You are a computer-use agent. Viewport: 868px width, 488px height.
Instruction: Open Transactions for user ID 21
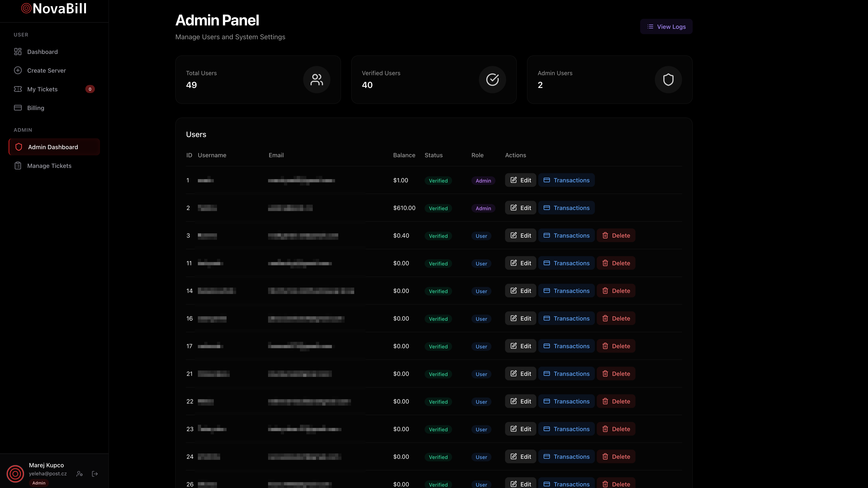566,373
